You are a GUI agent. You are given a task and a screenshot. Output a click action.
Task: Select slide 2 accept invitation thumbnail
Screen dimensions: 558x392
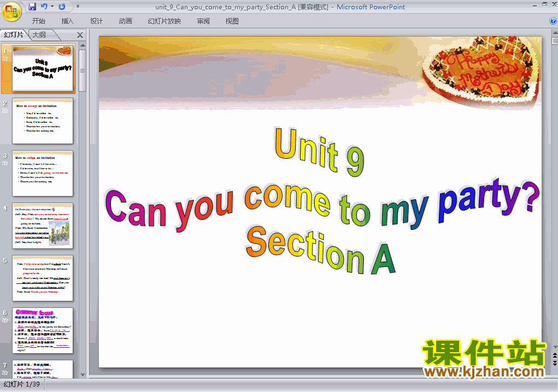click(43, 121)
